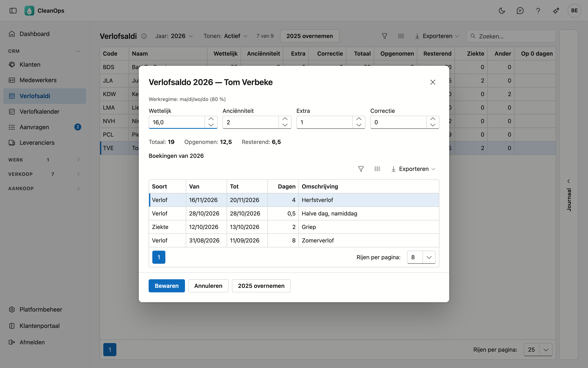Open Aanvragen in sidebar
Screen dimensions: 588x368
click(45, 127)
